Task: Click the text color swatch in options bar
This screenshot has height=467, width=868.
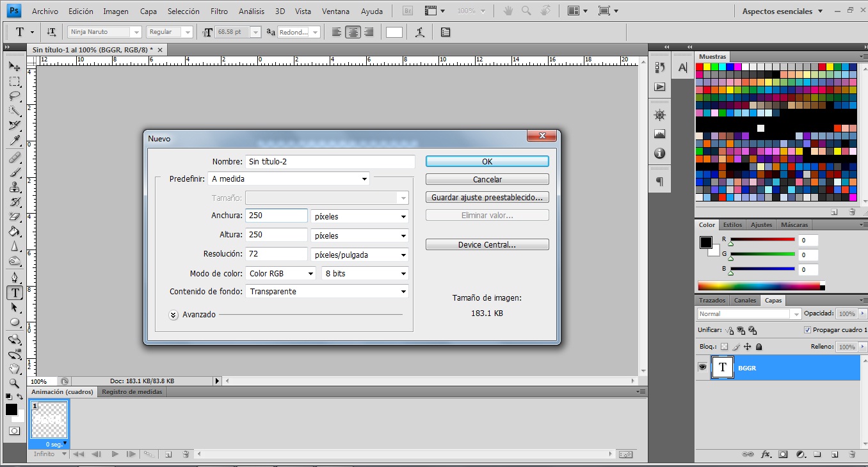Action: (x=394, y=32)
